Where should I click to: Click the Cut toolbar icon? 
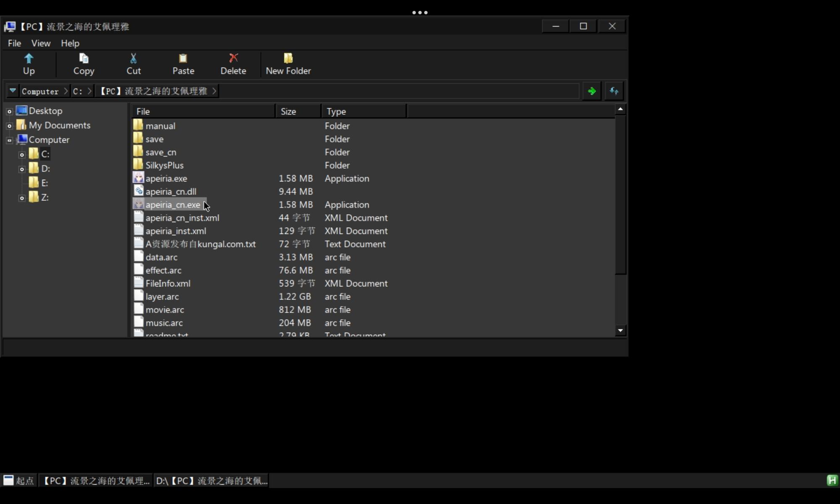tap(133, 63)
